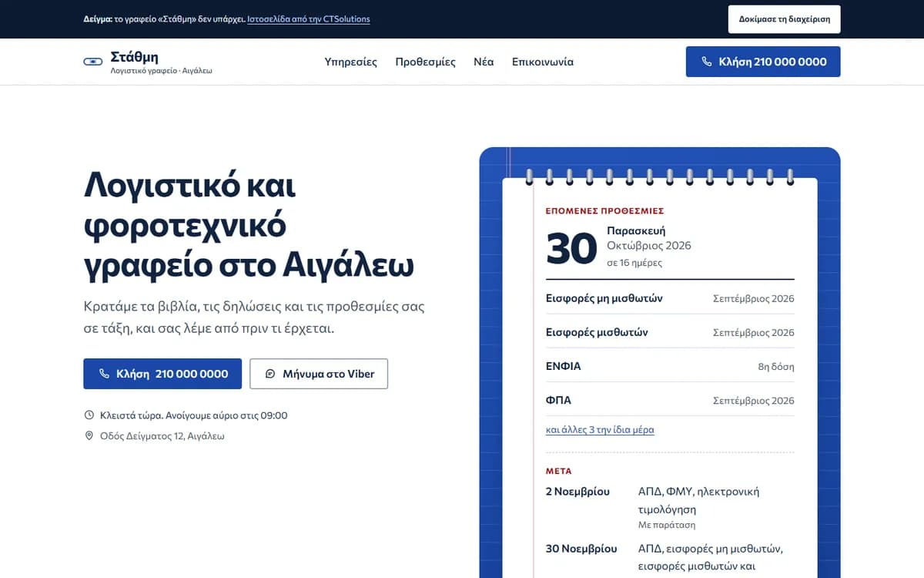Click the 2 Νοεμβρίου date
The height and width of the screenshot is (578, 924).
[577, 492]
